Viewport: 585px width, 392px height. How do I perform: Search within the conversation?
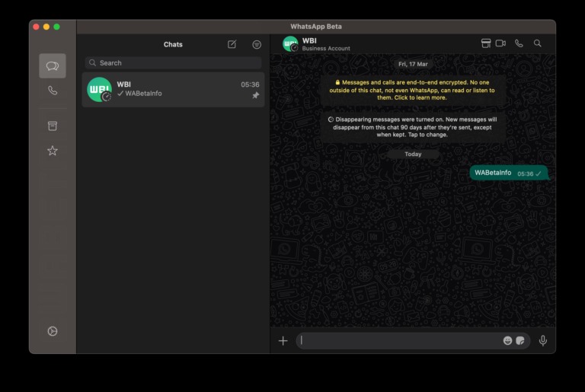(x=538, y=43)
